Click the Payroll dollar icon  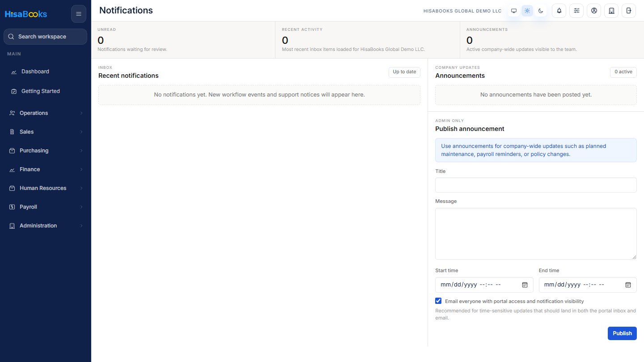12,207
